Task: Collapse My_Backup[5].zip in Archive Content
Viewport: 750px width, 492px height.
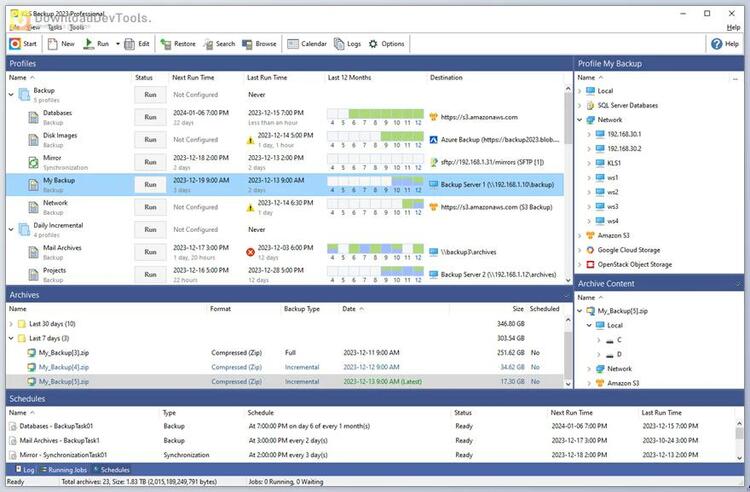Action: (580, 311)
